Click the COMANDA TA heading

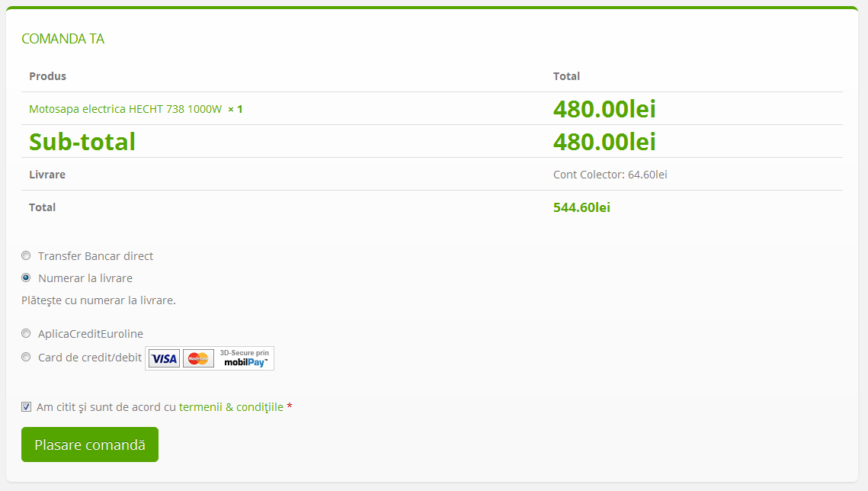[x=62, y=39]
